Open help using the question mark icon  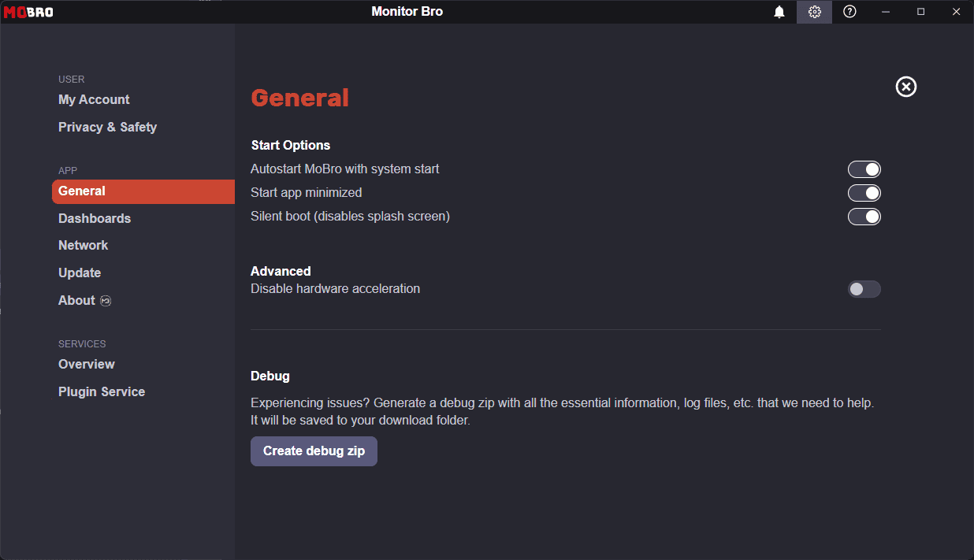849,12
